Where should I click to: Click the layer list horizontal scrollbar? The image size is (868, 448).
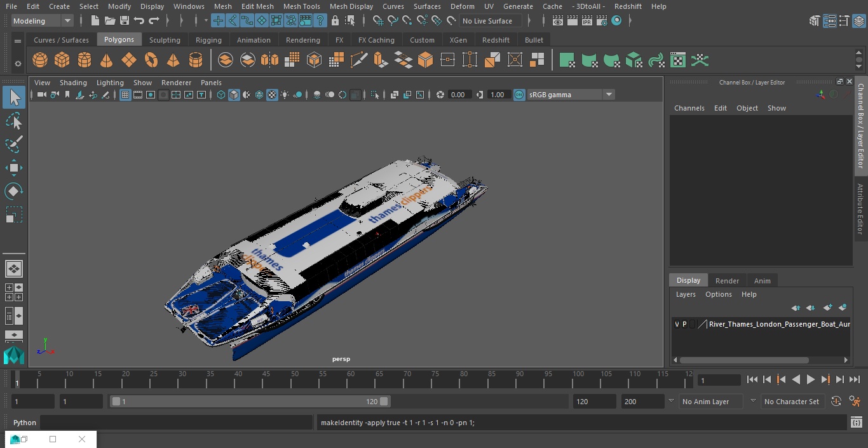tap(743, 360)
